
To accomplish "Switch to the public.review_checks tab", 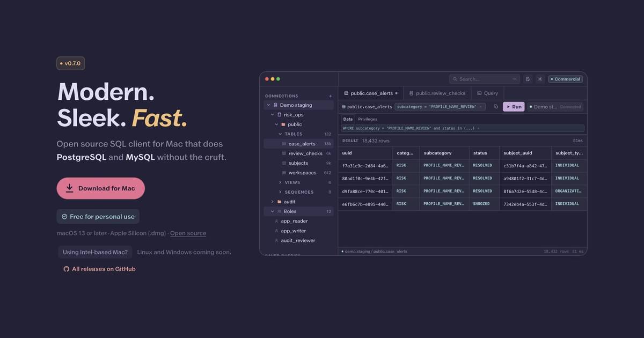I will (x=437, y=93).
